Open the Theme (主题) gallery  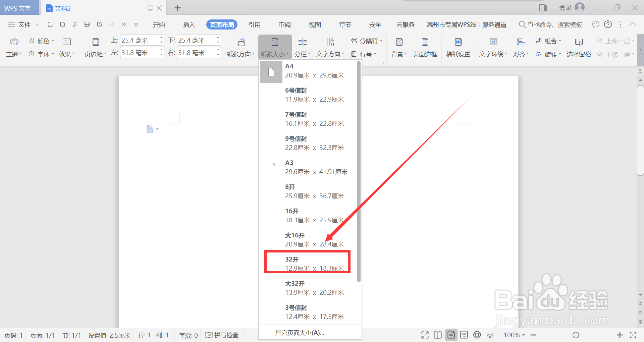(14, 47)
